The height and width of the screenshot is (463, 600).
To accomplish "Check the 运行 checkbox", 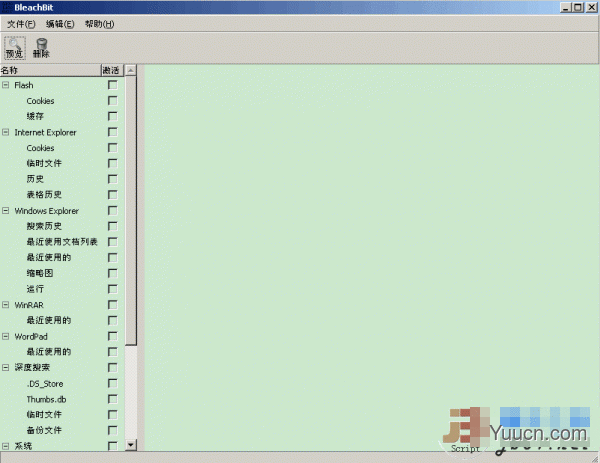I will [112, 289].
